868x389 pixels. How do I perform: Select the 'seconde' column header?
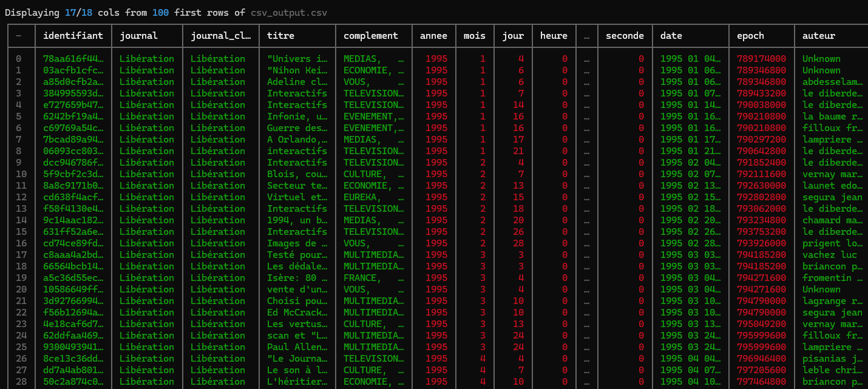click(x=625, y=36)
